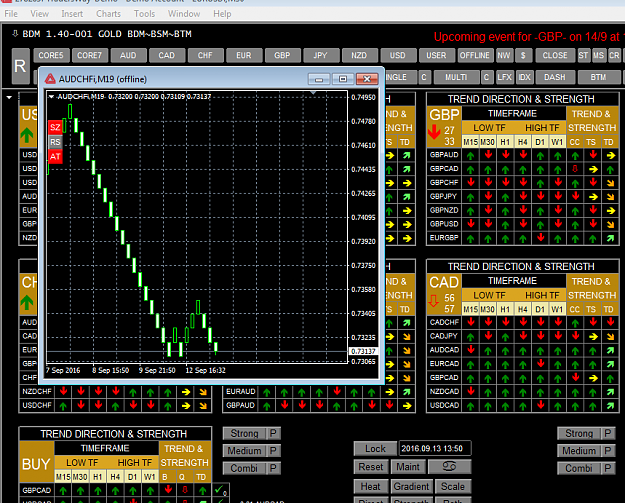625x503 pixels.
Task: Click the Heat button
Action: click(x=371, y=487)
